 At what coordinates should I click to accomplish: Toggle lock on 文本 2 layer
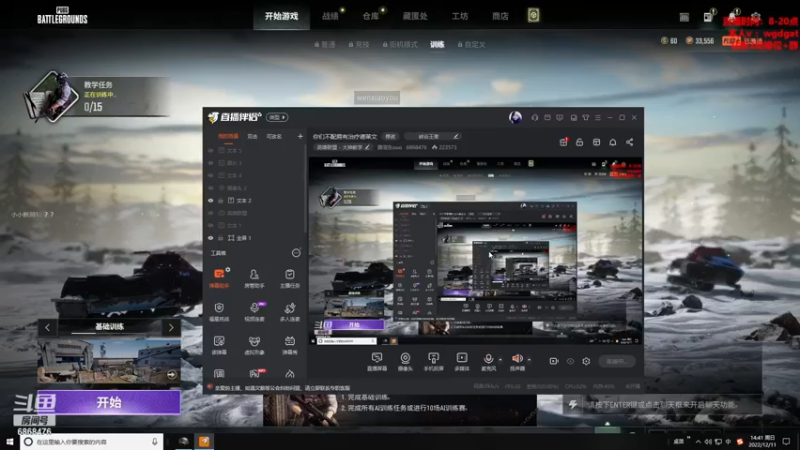220,201
